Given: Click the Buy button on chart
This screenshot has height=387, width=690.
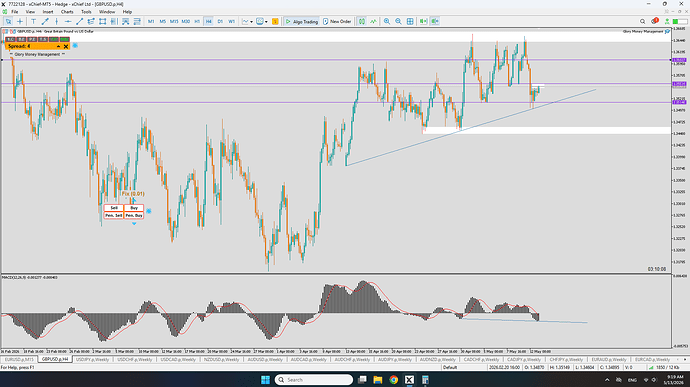Looking at the screenshot, I should click(134, 208).
